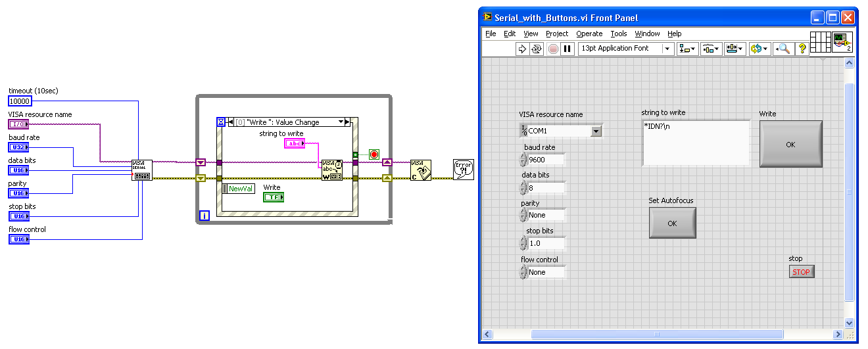Click the vertical scrollbar up arrow

pos(848,63)
